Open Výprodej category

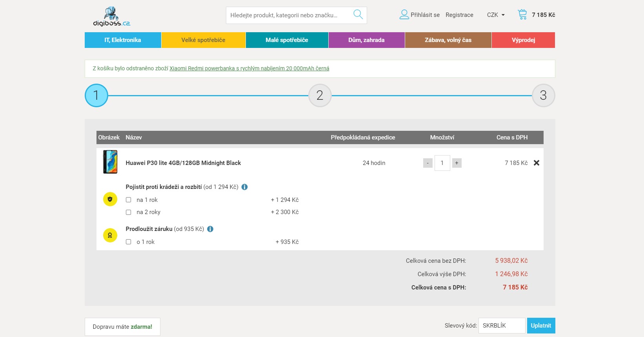(524, 40)
